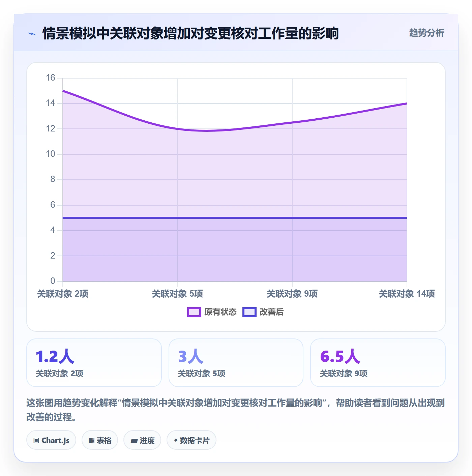Image resolution: width=472 pixels, height=476 pixels.
Task: Click the 1.2人 value in the first card
Action: click(55, 357)
